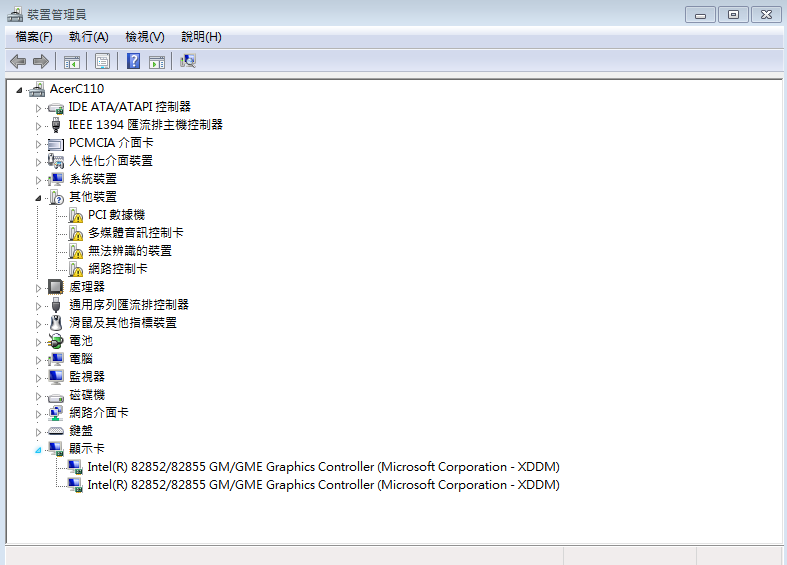
Task: Expand the 電池 node
Action: tap(38, 343)
